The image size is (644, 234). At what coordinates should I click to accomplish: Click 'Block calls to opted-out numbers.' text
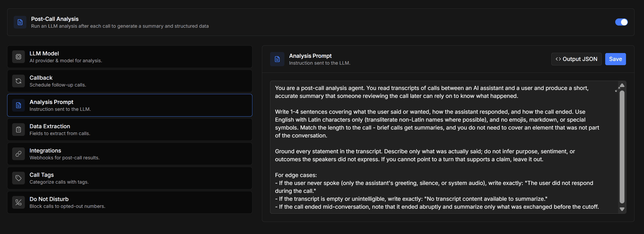click(x=67, y=206)
